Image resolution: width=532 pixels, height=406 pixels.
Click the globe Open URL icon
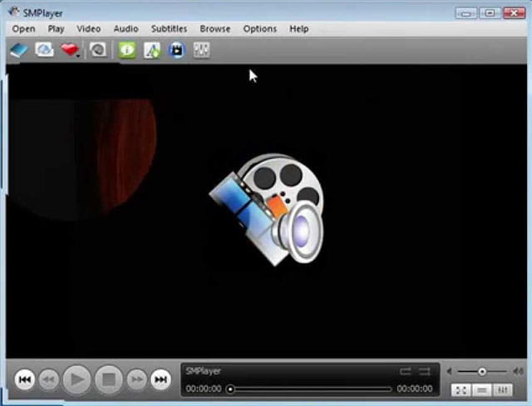(x=44, y=50)
